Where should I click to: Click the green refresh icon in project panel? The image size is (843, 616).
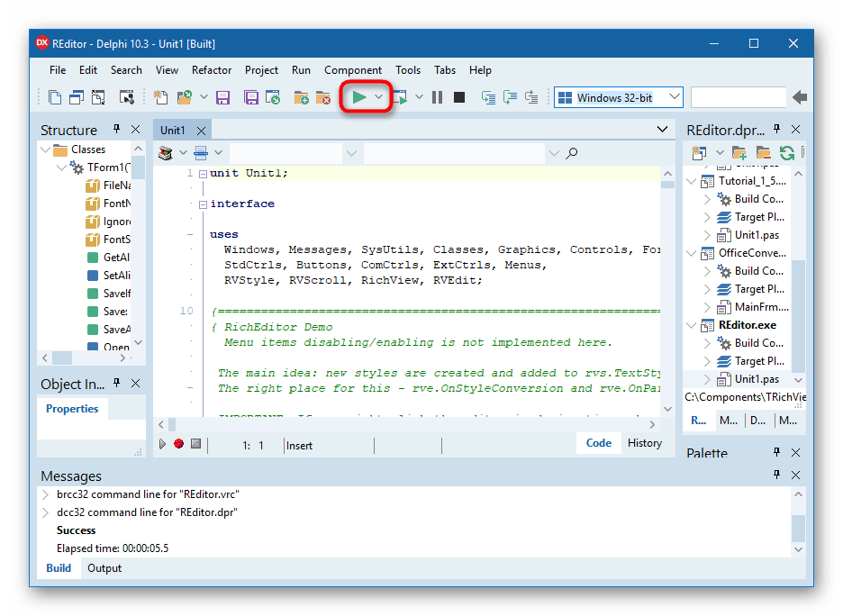[x=787, y=153]
